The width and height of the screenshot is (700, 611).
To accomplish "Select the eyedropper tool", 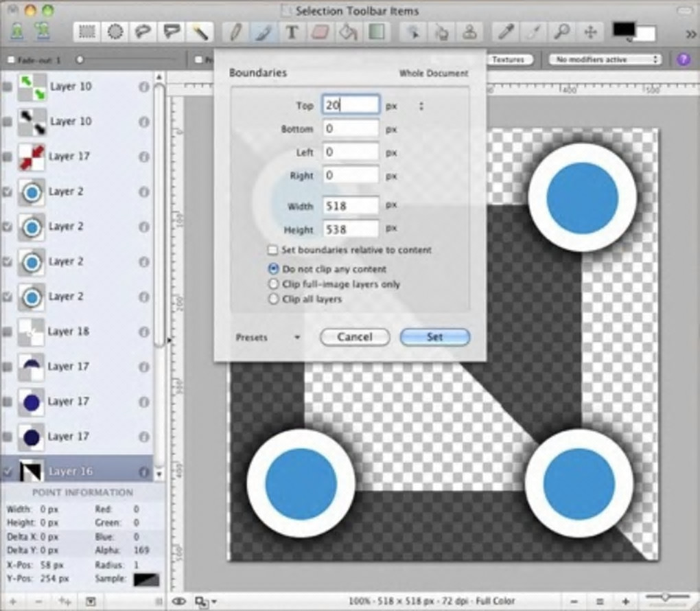I will coord(506,32).
